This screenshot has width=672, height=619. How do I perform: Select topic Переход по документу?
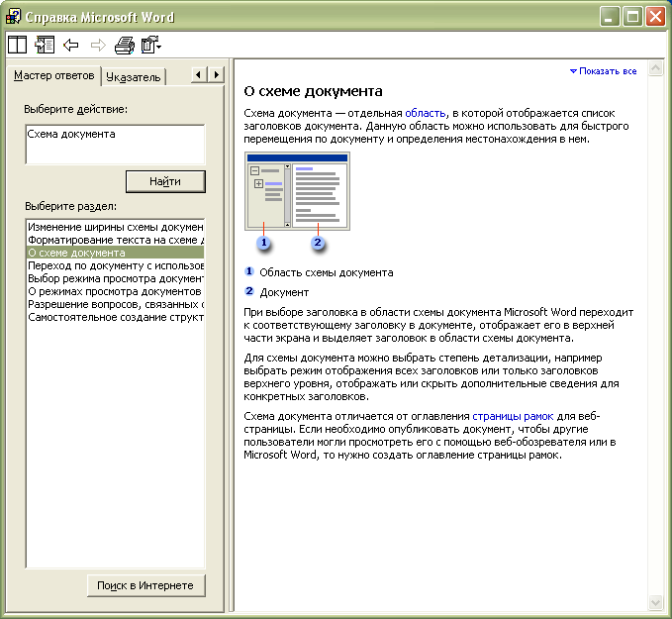(x=115, y=265)
